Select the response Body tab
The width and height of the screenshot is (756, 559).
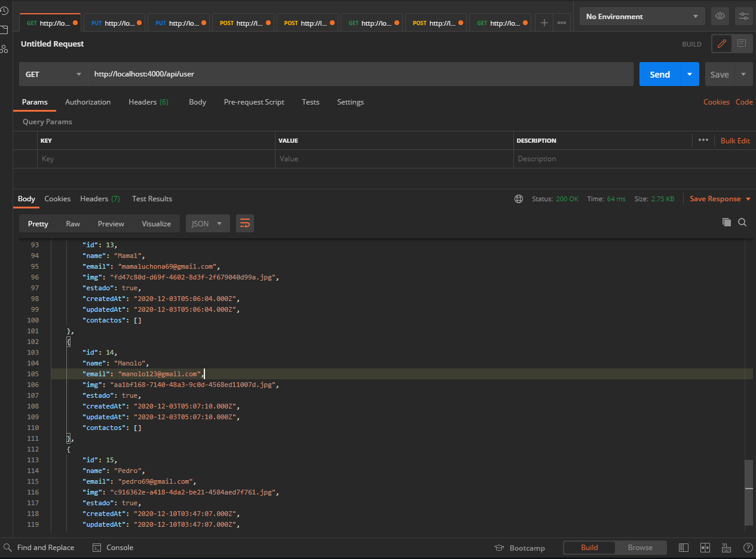coord(26,199)
